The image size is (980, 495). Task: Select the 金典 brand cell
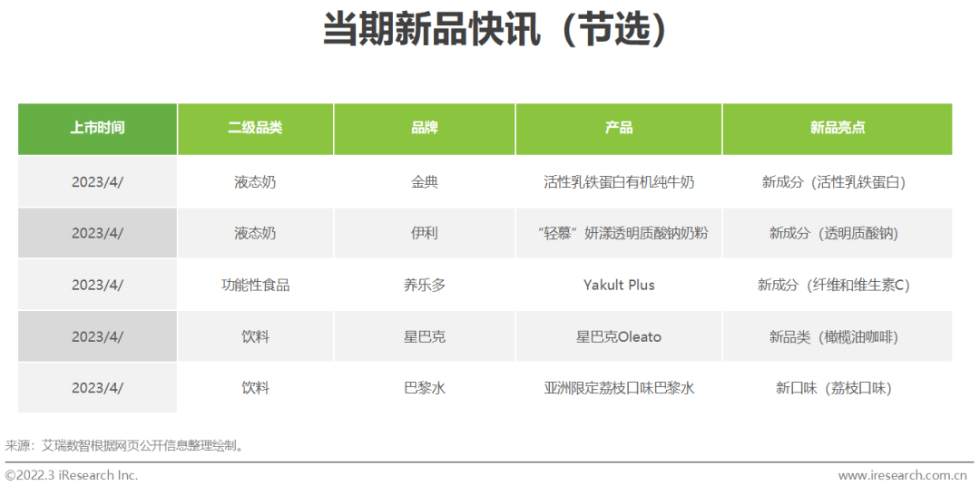click(425, 181)
